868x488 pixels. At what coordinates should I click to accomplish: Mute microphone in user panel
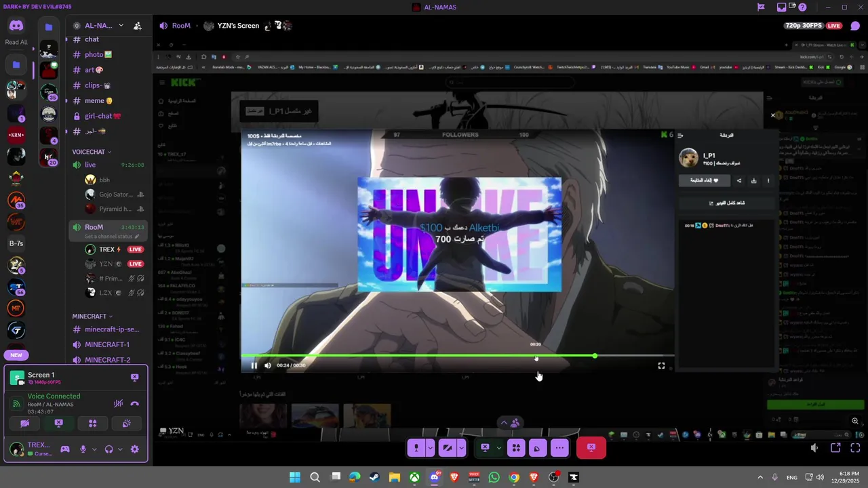point(83,449)
